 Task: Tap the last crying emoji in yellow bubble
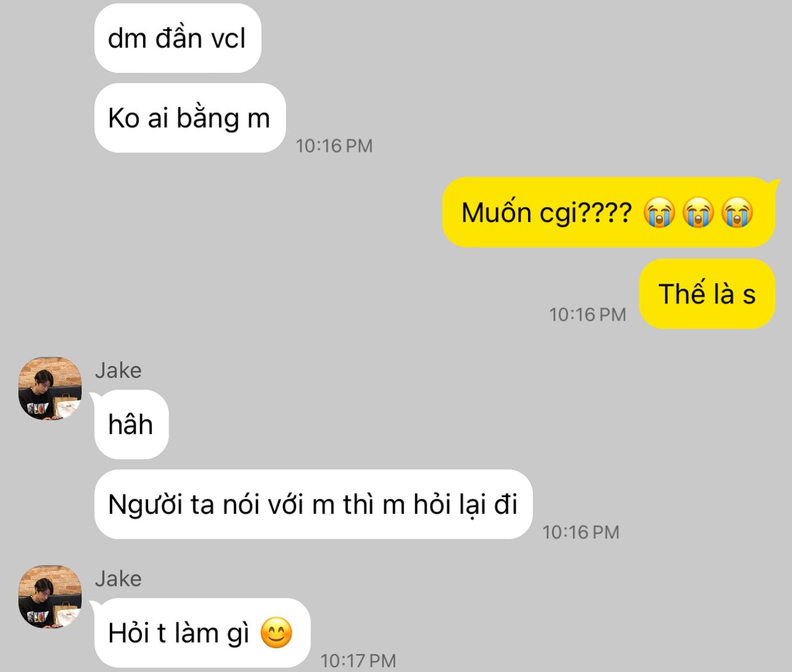[737, 213]
